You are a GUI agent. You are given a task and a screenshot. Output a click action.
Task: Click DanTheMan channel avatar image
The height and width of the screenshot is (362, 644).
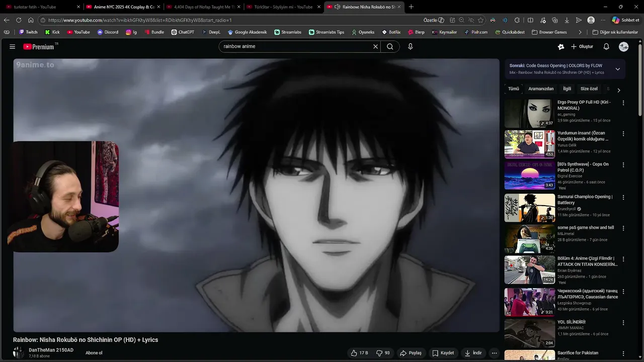[x=19, y=352]
